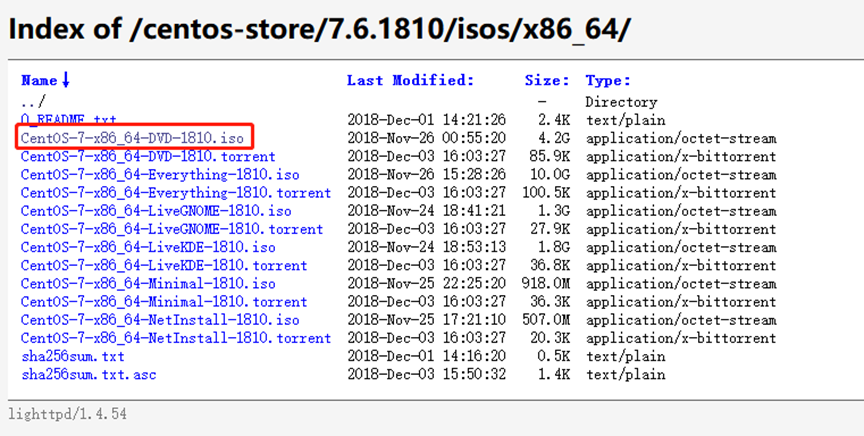Click the 1.3G size value
This screenshot has width=864, height=436.
coord(554,211)
